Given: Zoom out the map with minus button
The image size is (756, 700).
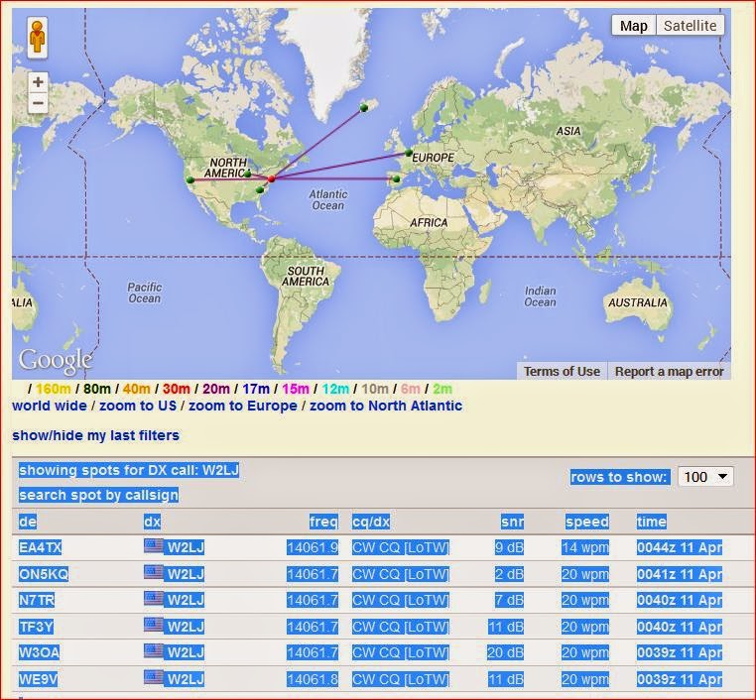Looking at the screenshot, I should [38, 102].
